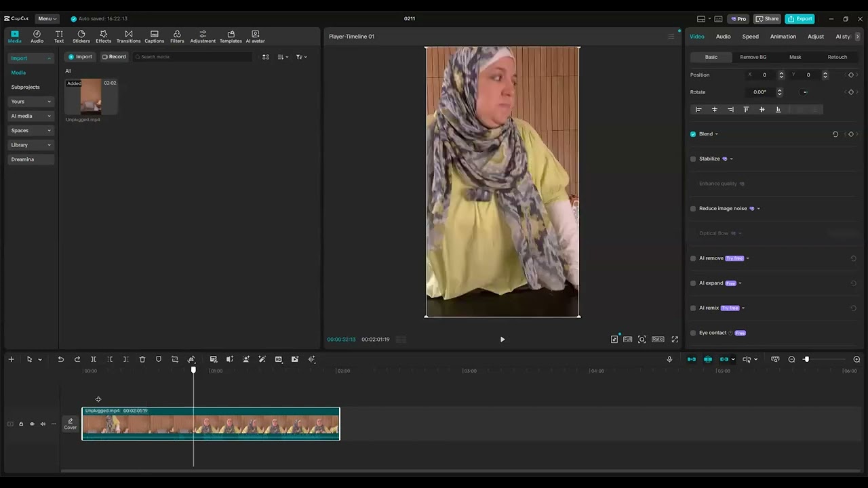Screen dimensions: 868x488
Task: Open the sort options dropdown in media panel
Action: pyautogui.click(x=283, y=57)
